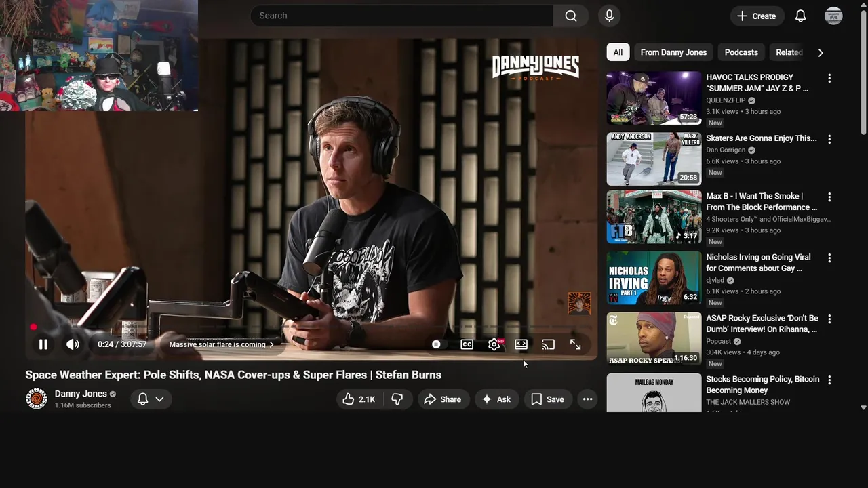
Task: Select the All filter chip
Action: [618, 52]
